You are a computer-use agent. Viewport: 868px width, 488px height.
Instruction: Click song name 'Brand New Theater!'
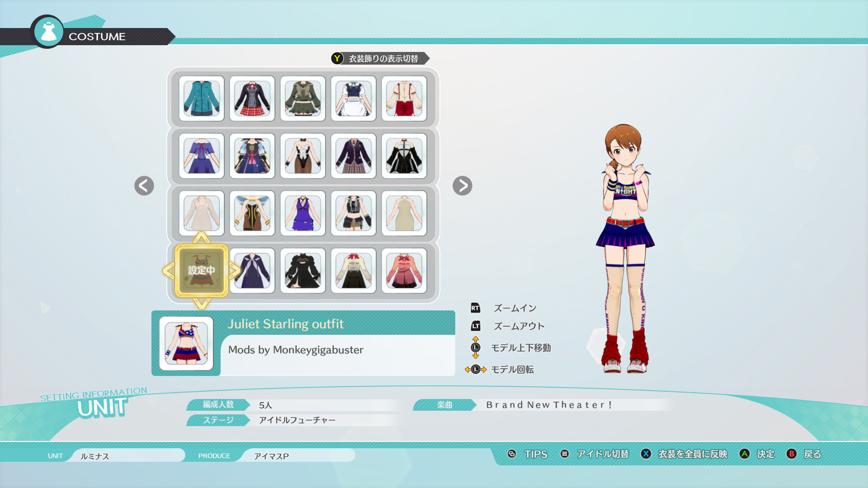(549, 405)
